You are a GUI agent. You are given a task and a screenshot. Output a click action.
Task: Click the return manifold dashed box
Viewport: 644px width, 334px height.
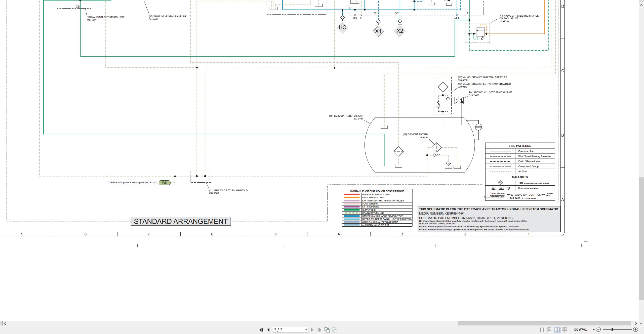pos(200,176)
